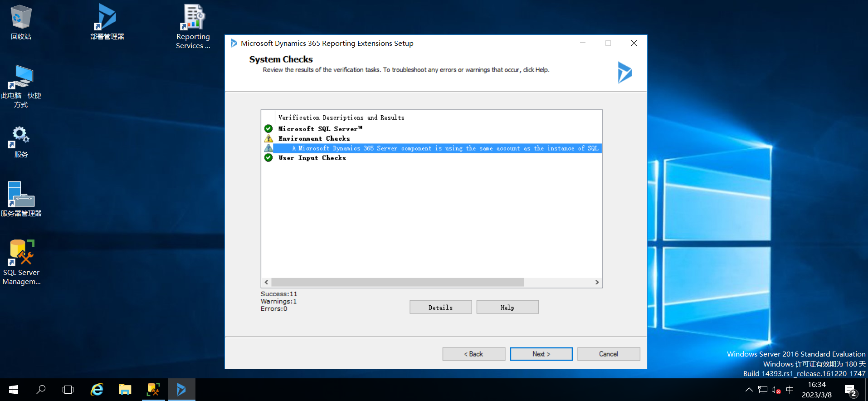
Task: Switch to SQL Server tool taskbar button
Action: (x=153, y=390)
